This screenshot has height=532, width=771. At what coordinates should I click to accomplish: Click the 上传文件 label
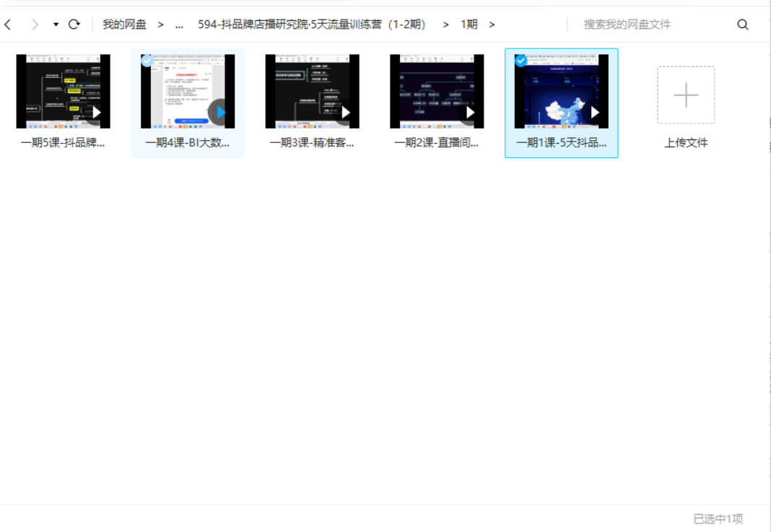tap(686, 143)
